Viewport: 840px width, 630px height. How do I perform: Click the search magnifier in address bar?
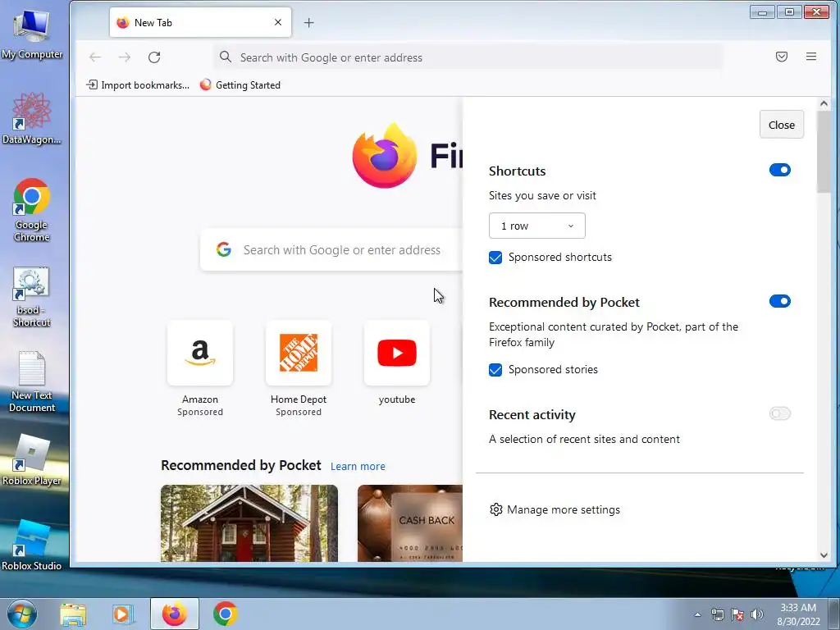tap(226, 57)
